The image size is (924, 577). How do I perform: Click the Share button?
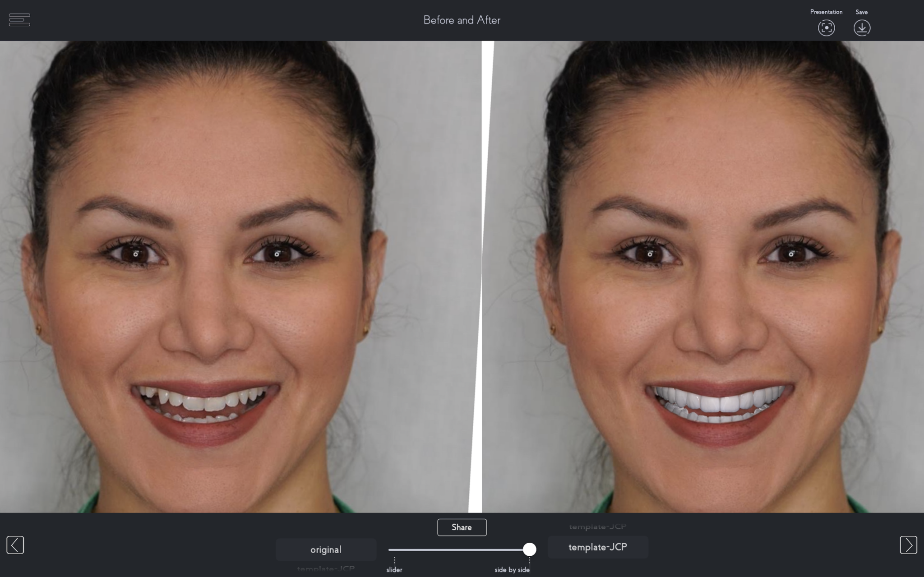(x=462, y=527)
